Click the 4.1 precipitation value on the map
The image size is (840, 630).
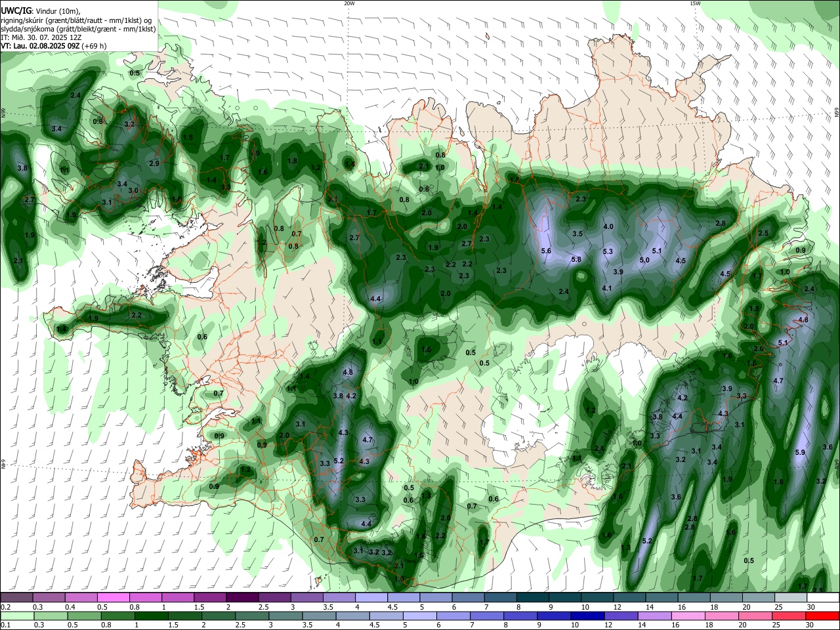click(x=607, y=288)
